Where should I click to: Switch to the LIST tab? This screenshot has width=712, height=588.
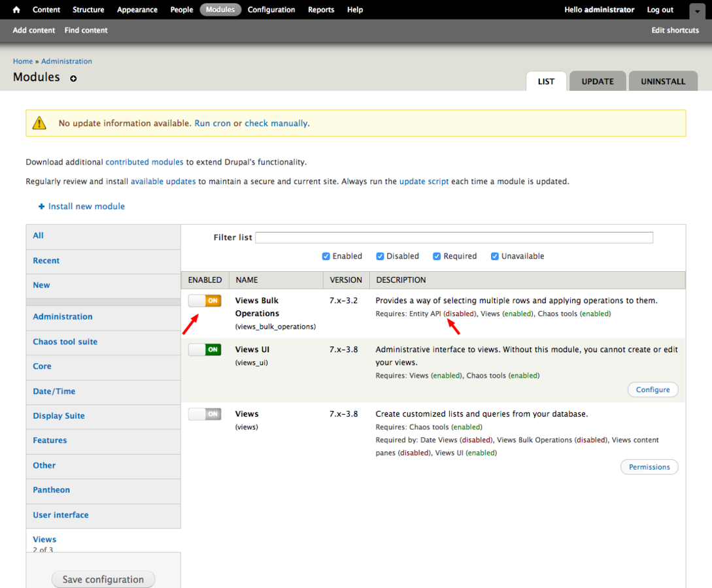coord(547,81)
